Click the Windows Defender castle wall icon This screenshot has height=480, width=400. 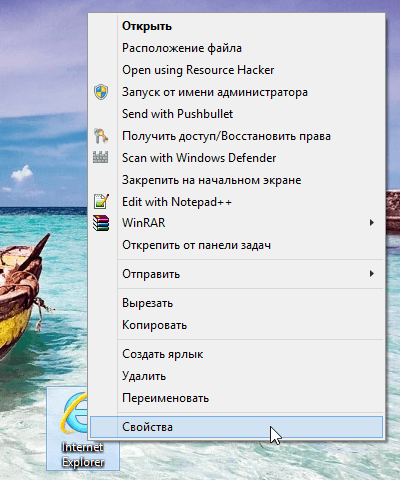pyautogui.click(x=101, y=157)
